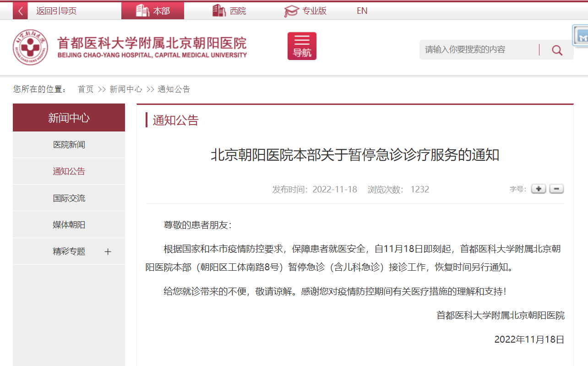The height and width of the screenshot is (366, 588).
Task: Click the building icon next to 西院
Action: click(x=219, y=11)
